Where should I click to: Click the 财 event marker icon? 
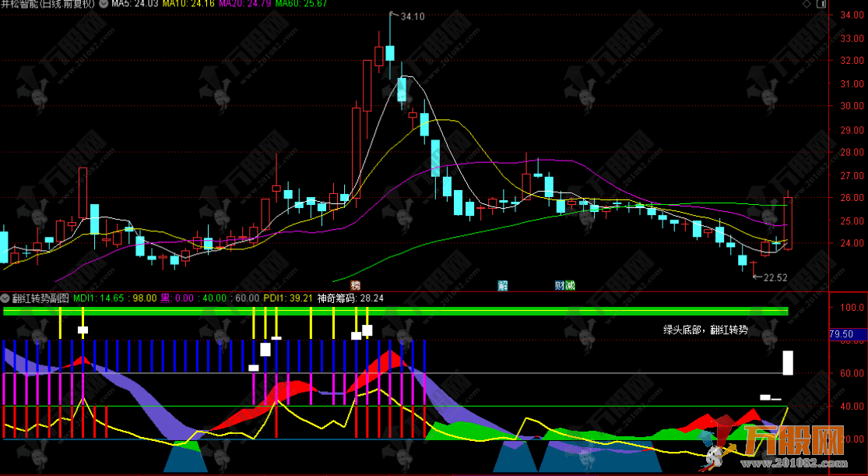[560, 285]
